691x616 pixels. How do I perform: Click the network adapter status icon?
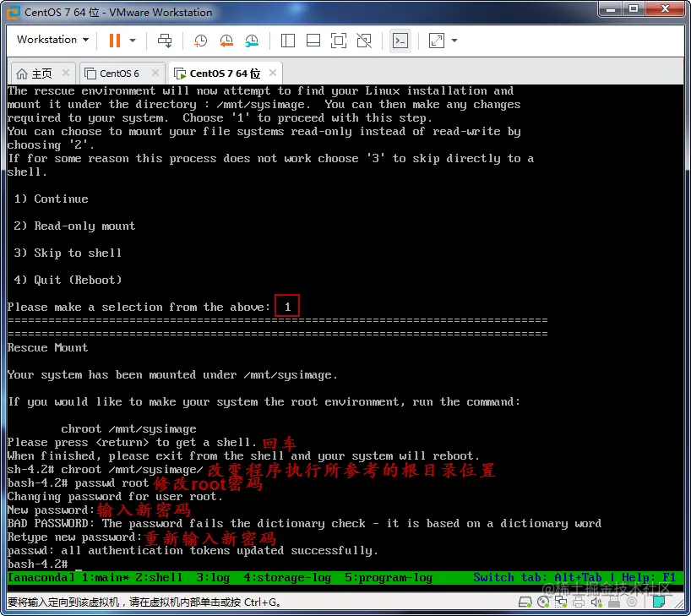(x=561, y=602)
